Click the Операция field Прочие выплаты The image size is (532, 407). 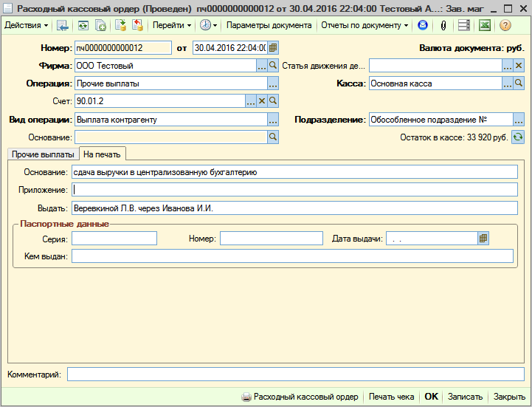coord(171,83)
